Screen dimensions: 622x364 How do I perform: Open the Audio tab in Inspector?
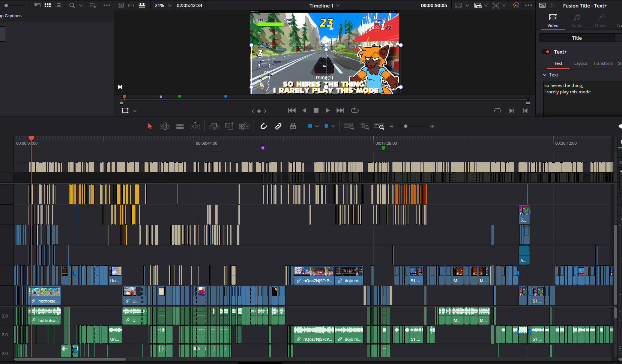point(577,21)
